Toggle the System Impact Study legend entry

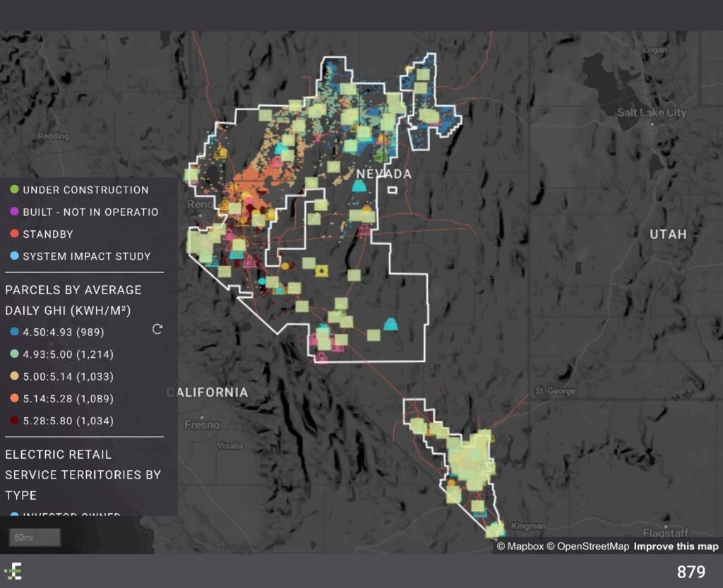87,256
